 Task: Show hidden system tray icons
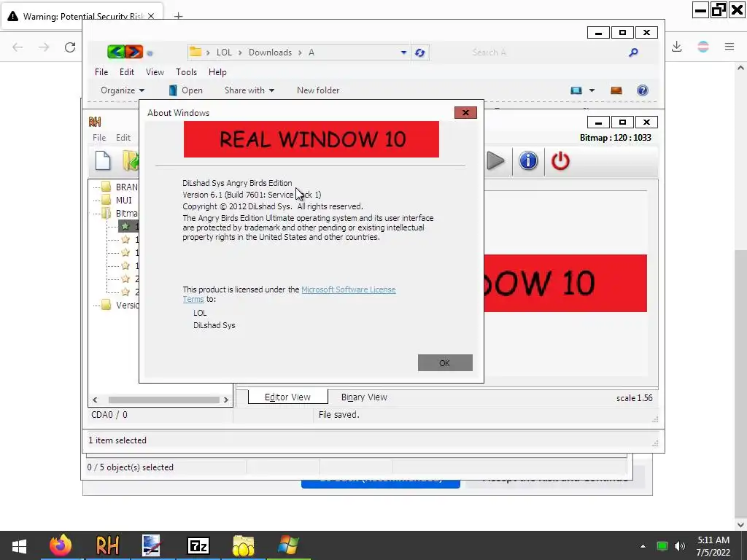coord(643,546)
